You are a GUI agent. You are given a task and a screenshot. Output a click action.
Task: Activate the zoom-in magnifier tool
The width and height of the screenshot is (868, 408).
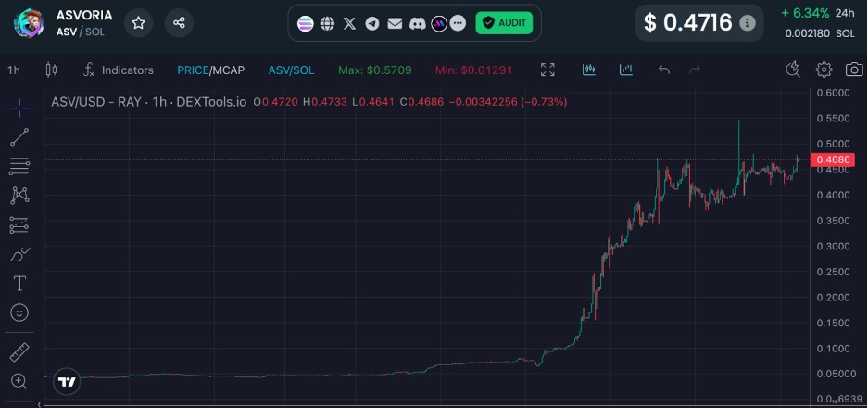(x=19, y=381)
